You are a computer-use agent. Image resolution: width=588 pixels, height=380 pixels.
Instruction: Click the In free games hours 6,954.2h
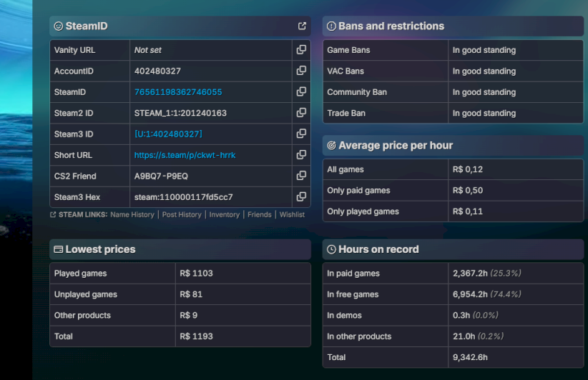(x=470, y=294)
